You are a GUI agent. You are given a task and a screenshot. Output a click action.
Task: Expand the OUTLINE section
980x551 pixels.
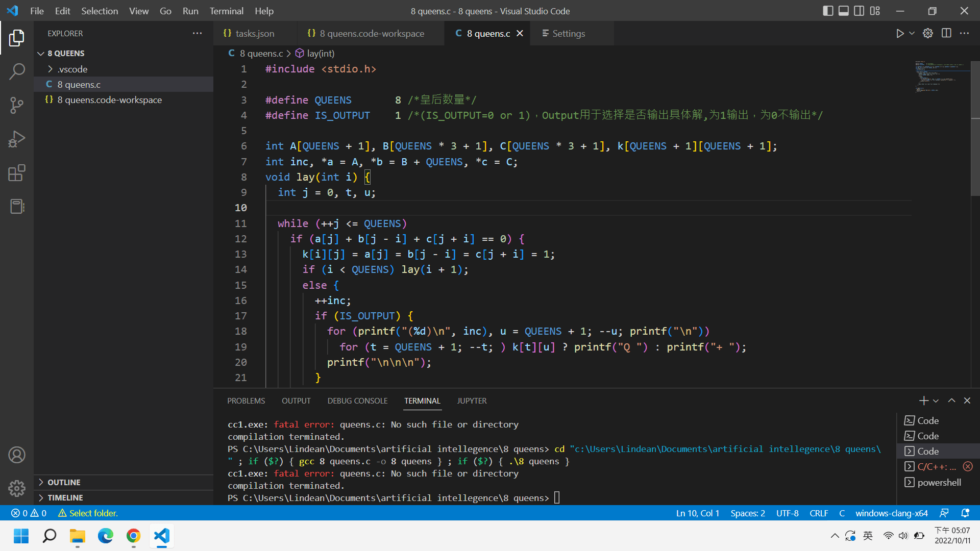[64, 482]
